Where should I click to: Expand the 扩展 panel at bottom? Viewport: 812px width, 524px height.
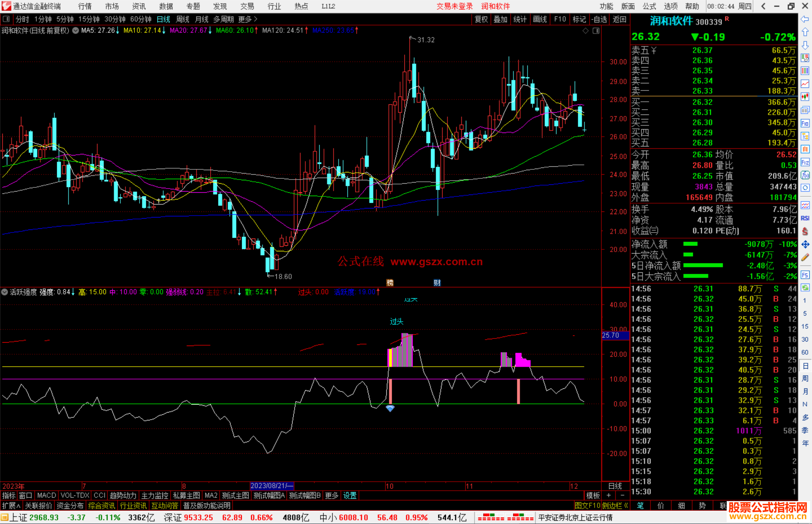[11, 506]
